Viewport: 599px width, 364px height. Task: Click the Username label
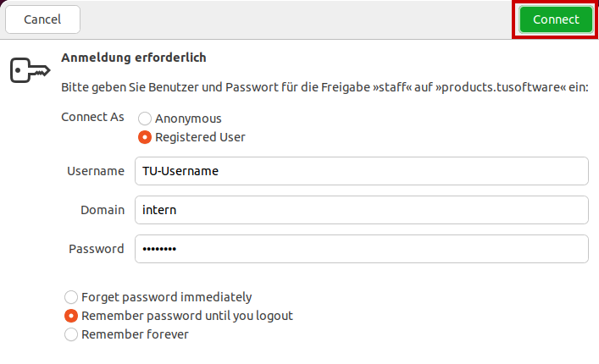click(96, 171)
